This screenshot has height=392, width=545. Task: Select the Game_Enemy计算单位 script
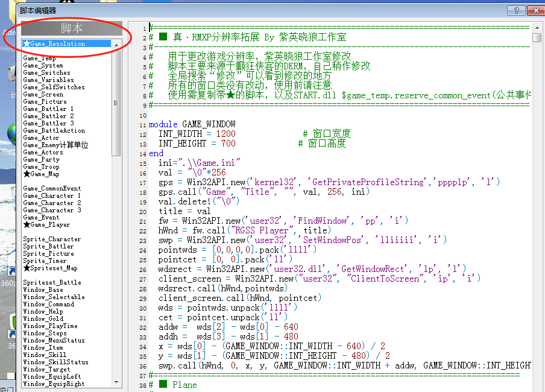pyautogui.click(x=55, y=145)
